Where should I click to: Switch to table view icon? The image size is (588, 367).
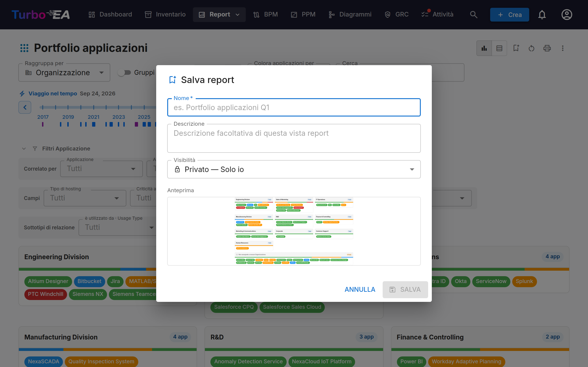[x=499, y=48]
